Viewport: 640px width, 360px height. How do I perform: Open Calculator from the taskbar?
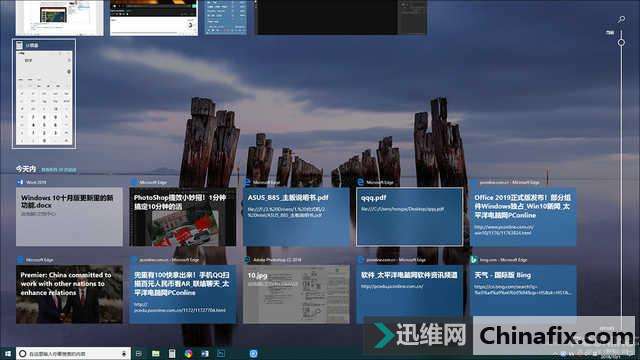pyautogui.click(x=172, y=353)
